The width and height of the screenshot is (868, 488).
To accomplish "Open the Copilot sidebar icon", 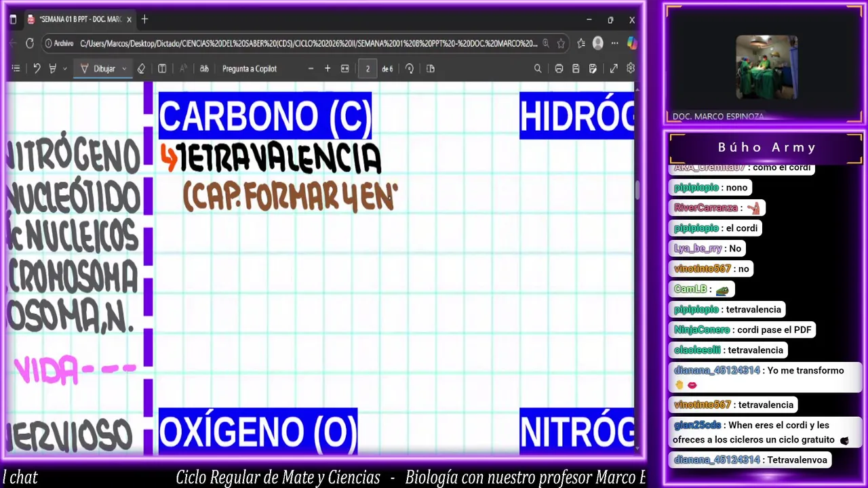I will pos(632,43).
